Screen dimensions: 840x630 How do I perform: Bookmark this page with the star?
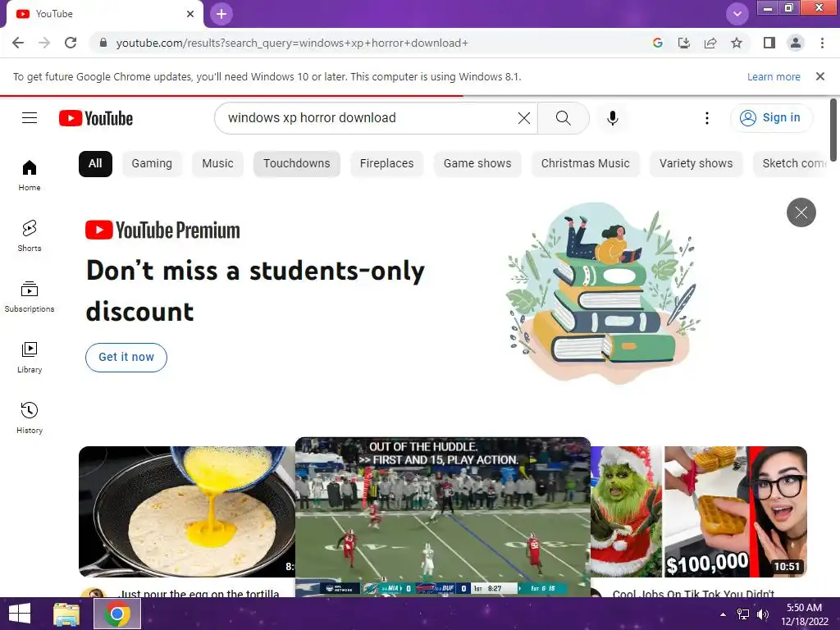tap(737, 43)
